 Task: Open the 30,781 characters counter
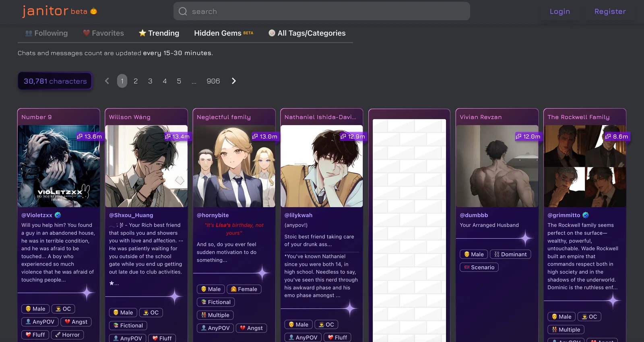tap(55, 81)
